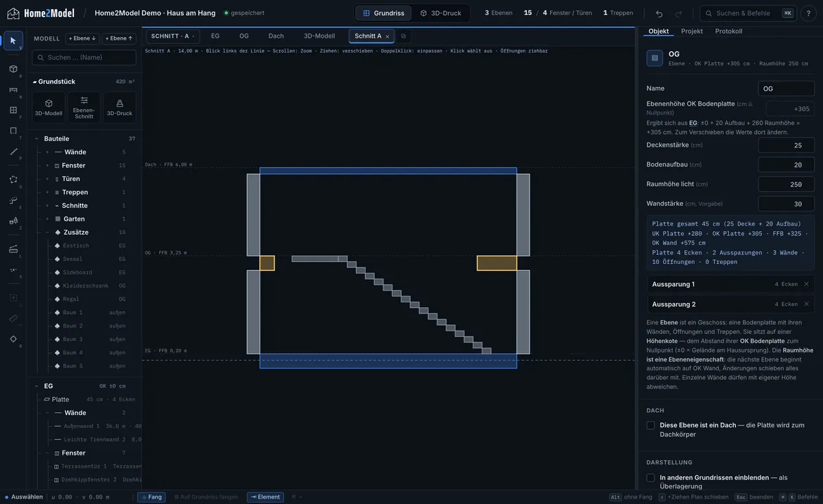Collapse the Zusätze group

click(47, 232)
